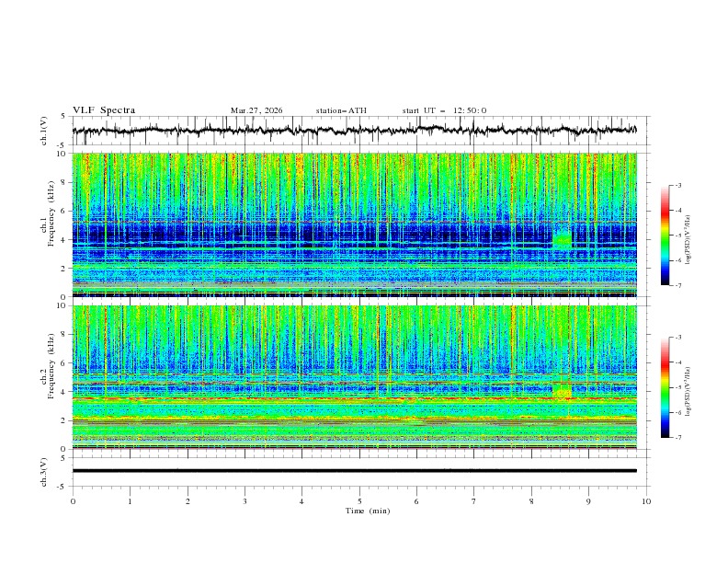728x563 pixels.
Task: Click the time axis tick labeled 5
Action: pos(359,501)
